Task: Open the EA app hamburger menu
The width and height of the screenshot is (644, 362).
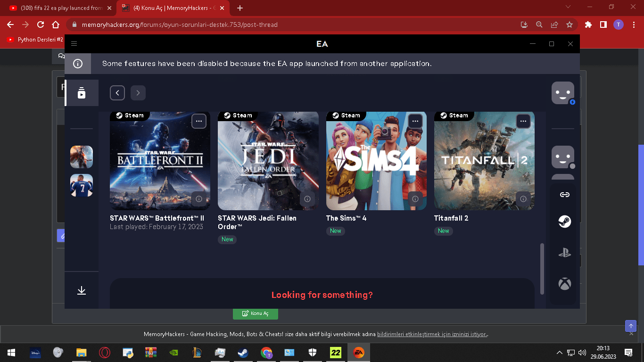Action: pos(74,44)
